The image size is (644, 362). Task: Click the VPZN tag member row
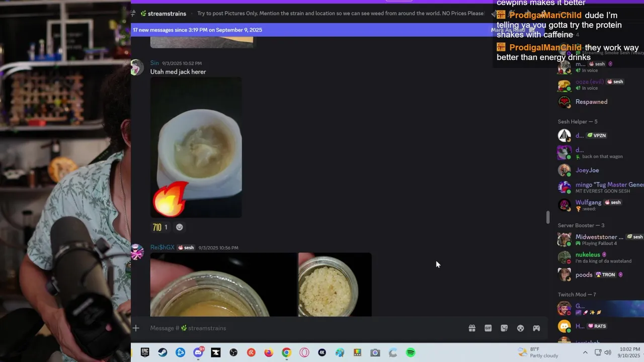599,136
